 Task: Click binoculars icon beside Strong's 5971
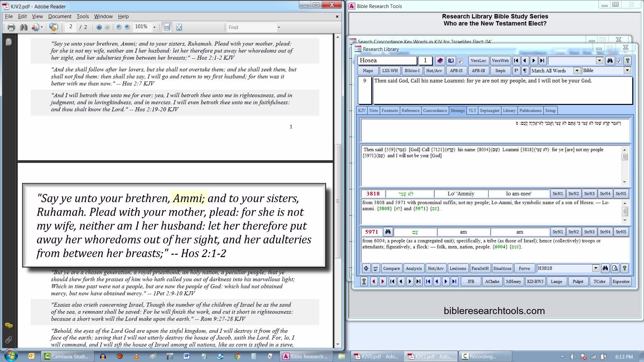[388, 232]
